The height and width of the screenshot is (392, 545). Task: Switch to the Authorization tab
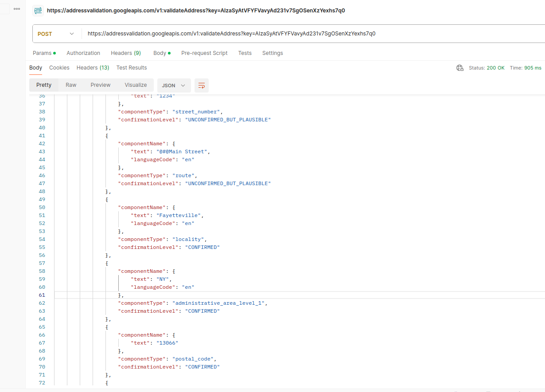(x=83, y=53)
